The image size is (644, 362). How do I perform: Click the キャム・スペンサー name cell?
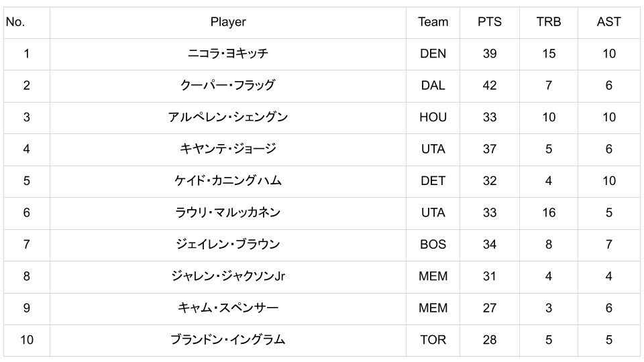click(x=228, y=308)
